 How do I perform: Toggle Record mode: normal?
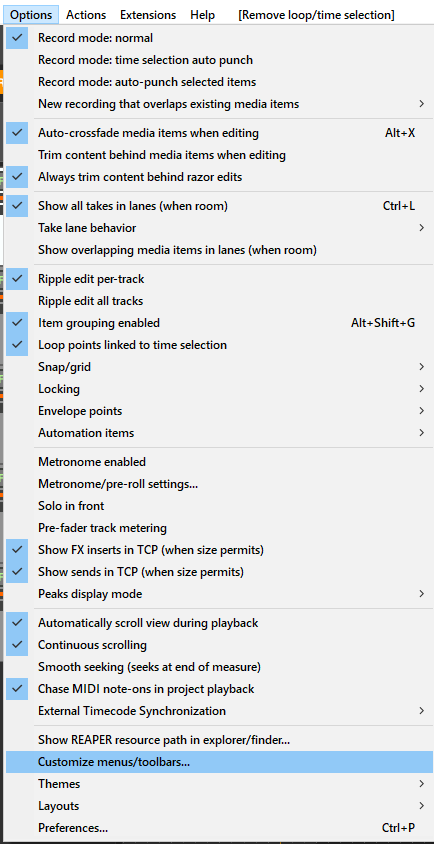pos(219,38)
